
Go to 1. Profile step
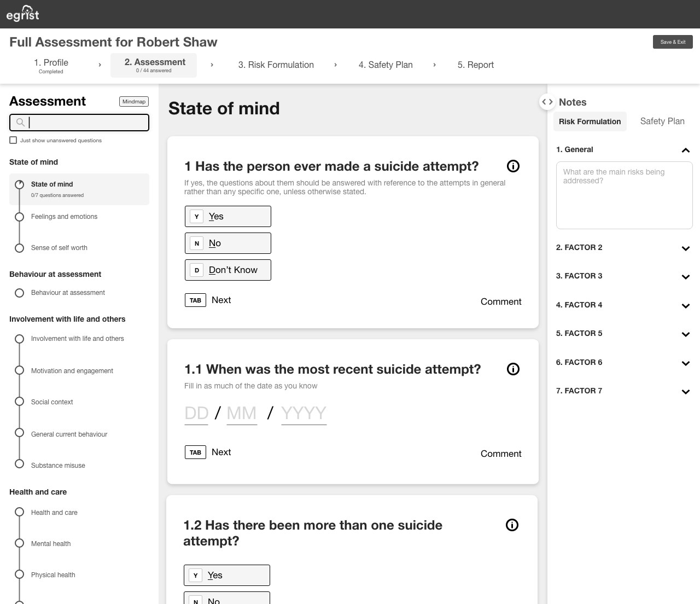tap(51, 66)
